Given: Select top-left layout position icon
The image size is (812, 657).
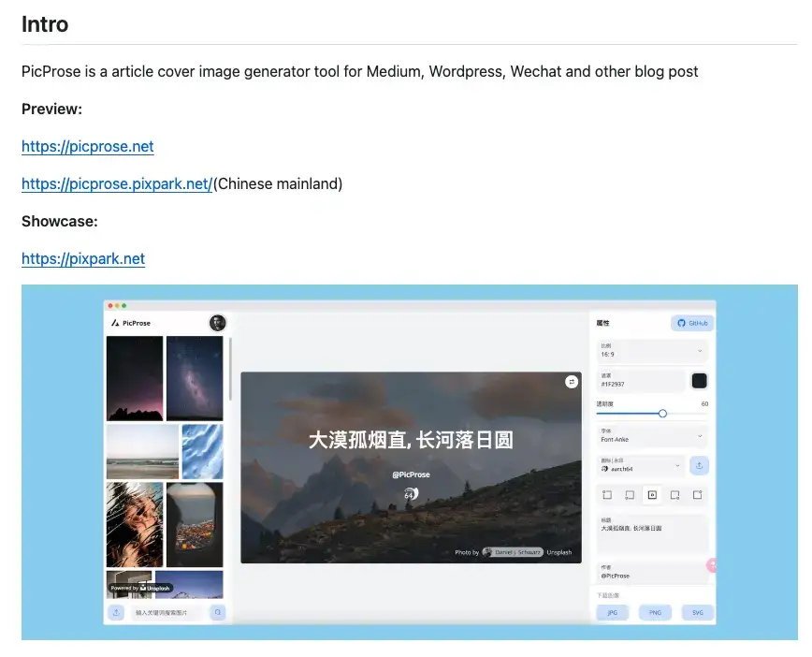Looking at the screenshot, I should [607, 495].
